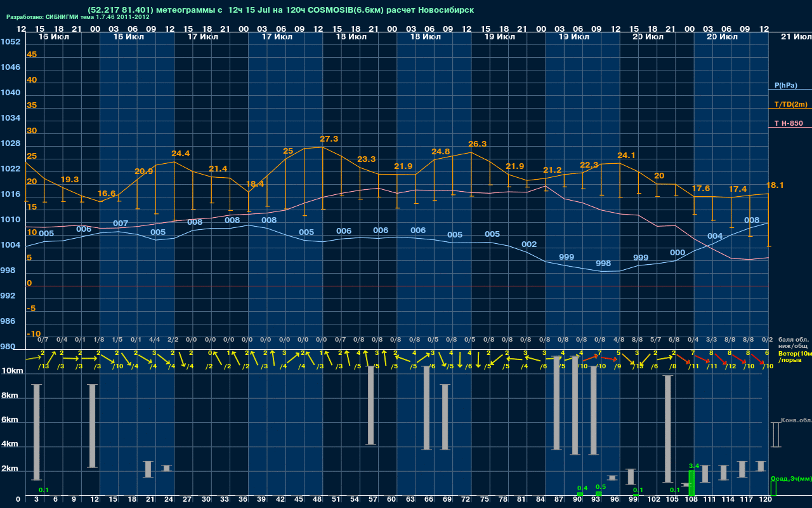Click the 20.9 temperature value

[144, 171]
